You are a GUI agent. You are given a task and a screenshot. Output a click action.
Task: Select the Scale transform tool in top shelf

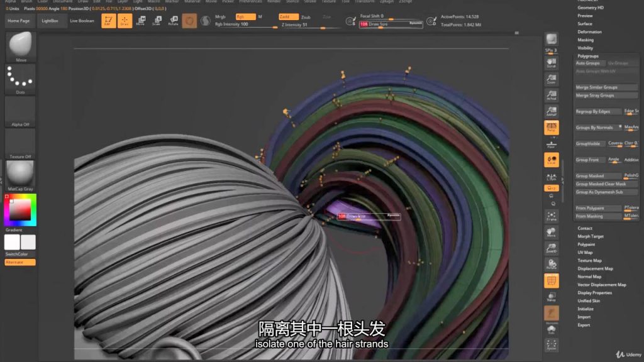tap(157, 21)
